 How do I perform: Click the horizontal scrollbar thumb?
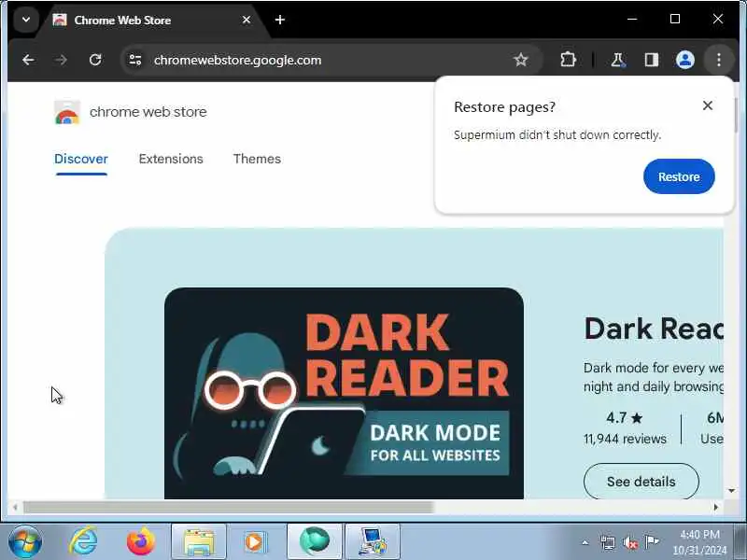click(x=229, y=508)
